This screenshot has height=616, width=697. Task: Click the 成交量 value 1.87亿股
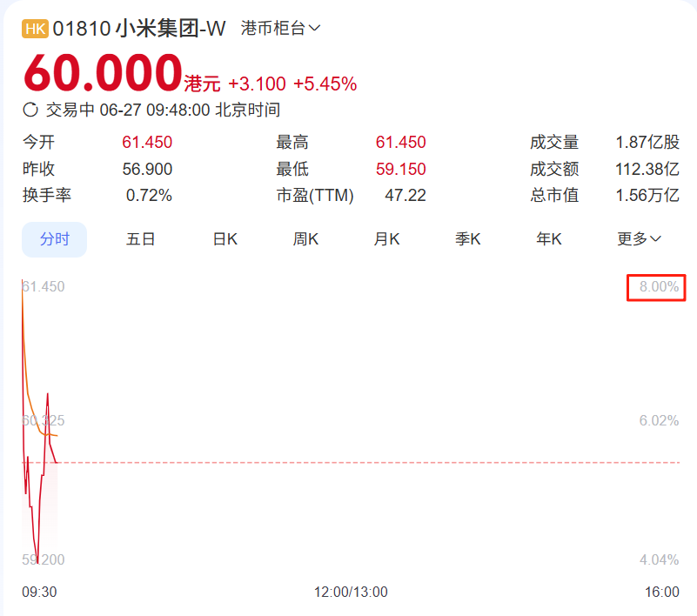pos(647,142)
